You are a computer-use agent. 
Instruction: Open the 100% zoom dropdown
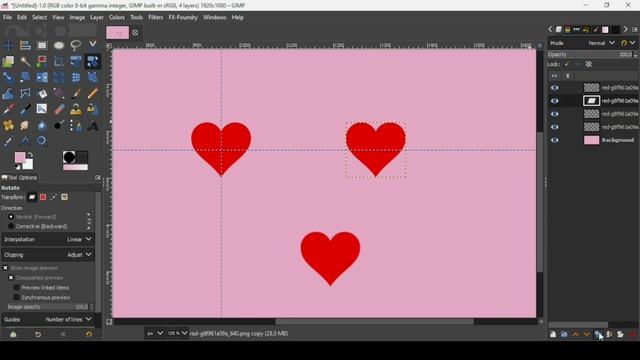click(x=178, y=333)
